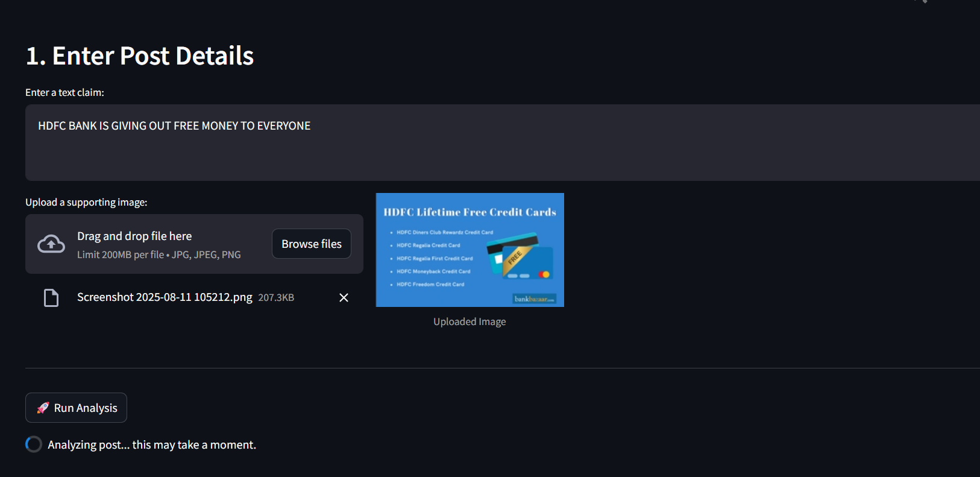Click the 'Enter a text claim:' label

[64, 92]
